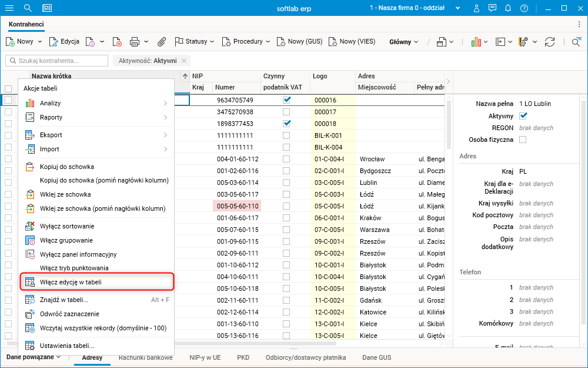Check the Osoba fizyczna checkbox
588x368 pixels.
point(523,140)
